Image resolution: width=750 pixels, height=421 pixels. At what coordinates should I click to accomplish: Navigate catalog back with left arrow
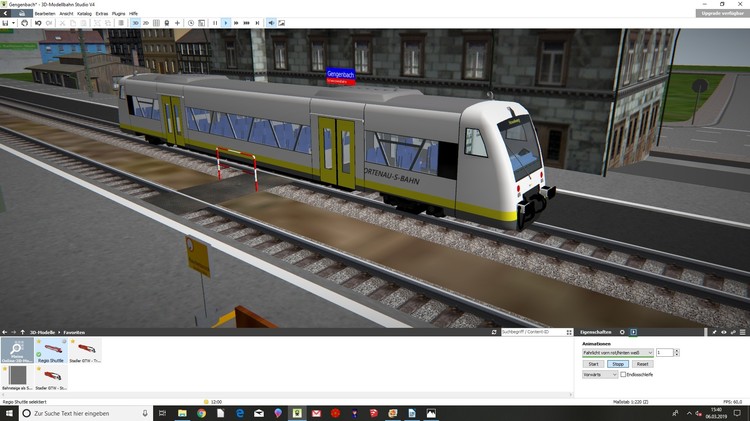pos(4,332)
